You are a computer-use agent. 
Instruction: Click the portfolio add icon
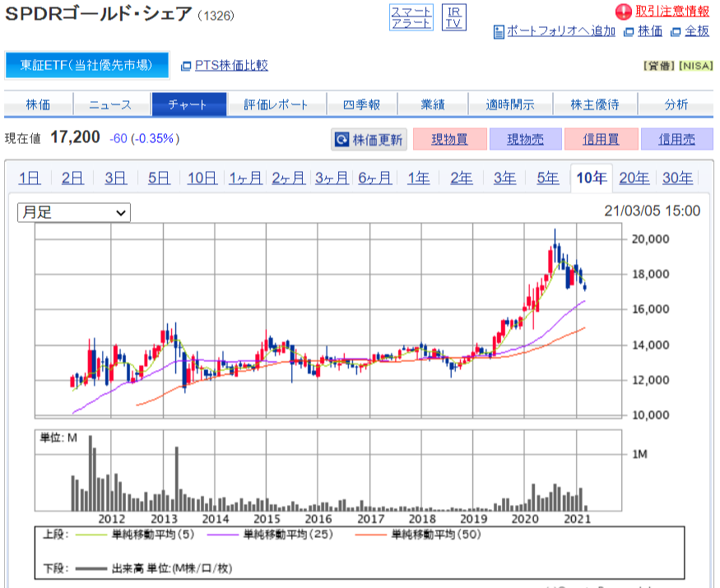[499, 32]
